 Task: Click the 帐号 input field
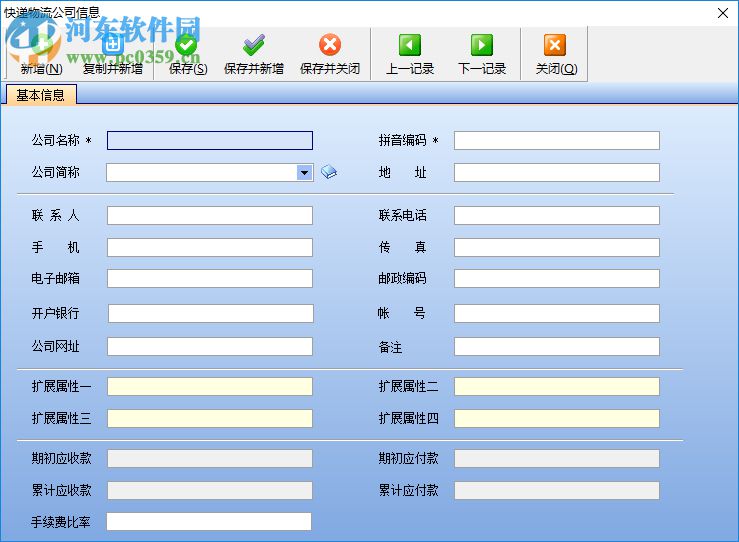(x=557, y=313)
